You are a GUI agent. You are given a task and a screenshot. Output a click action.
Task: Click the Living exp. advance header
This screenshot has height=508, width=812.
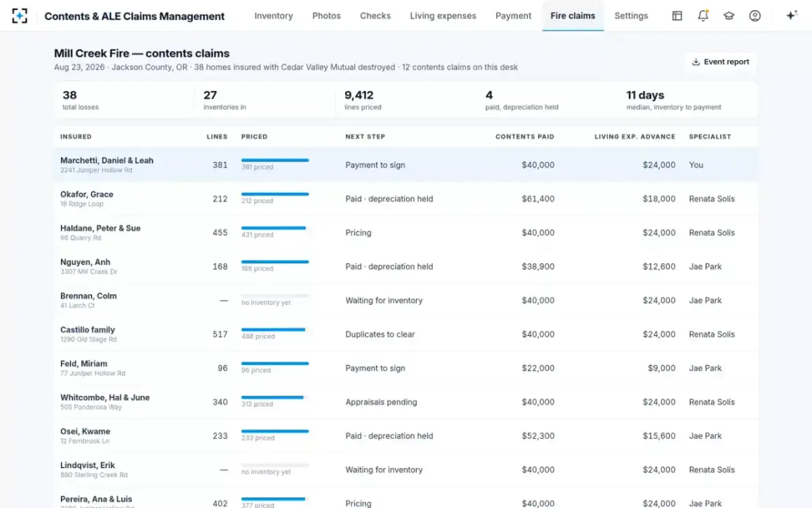click(x=635, y=137)
